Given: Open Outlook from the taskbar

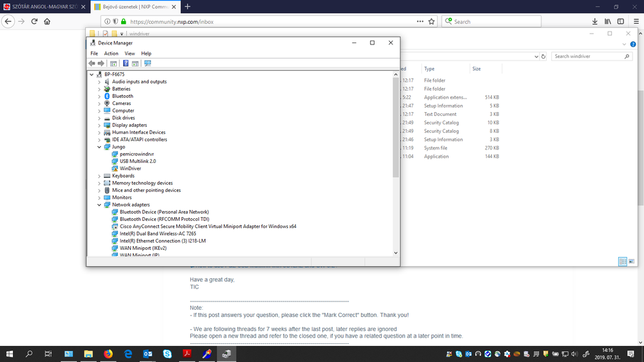Looking at the screenshot, I should point(148,354).
